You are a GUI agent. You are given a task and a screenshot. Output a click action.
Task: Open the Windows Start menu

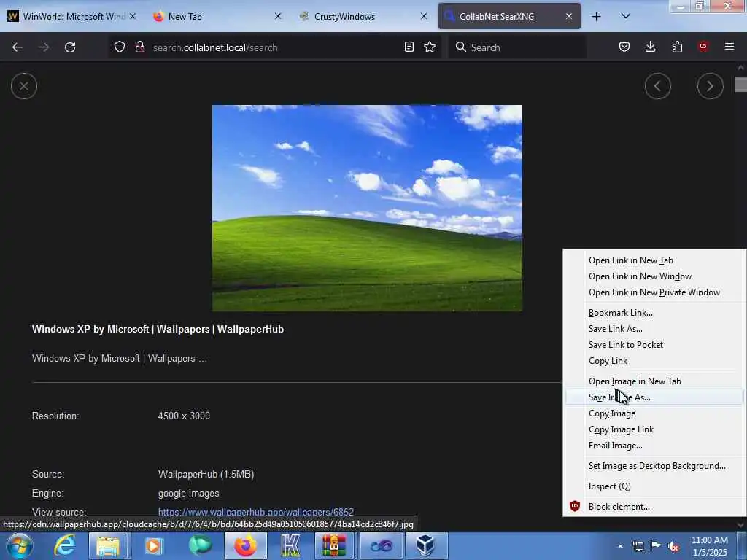20,545
